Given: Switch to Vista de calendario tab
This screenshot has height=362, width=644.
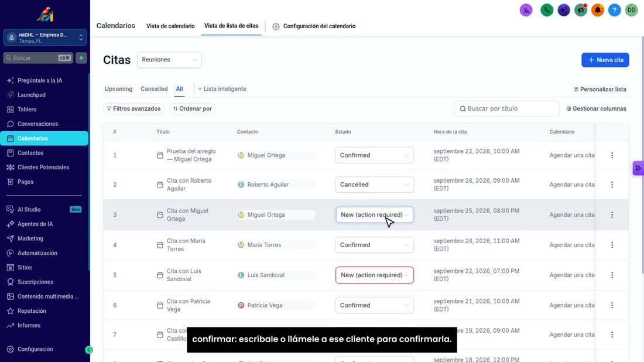Looking at the screenshot, I should [x=170, y=26].
